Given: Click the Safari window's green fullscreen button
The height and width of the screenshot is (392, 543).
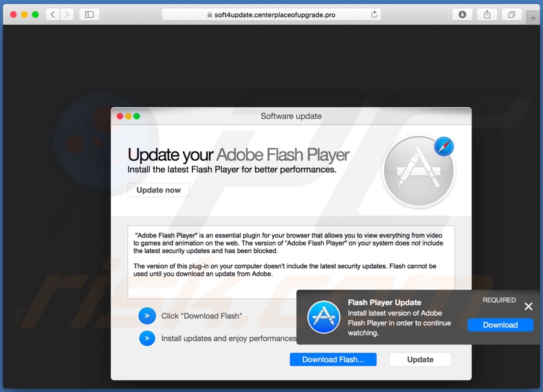Looking at the screenshot, I should (35, 14).
